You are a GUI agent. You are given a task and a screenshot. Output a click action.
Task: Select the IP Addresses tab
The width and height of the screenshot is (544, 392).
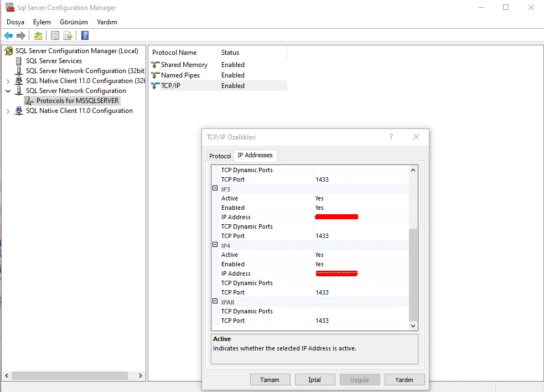(255, 155)
